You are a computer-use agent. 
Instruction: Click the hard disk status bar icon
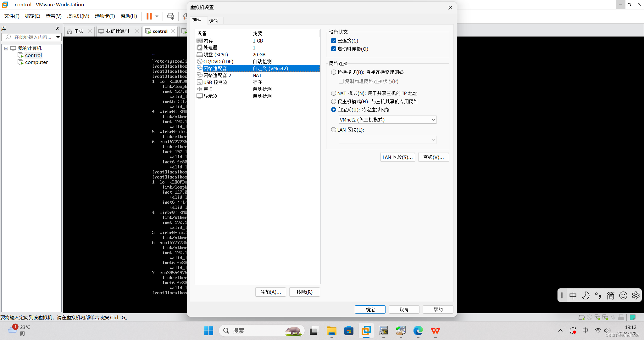pos(582,317)
